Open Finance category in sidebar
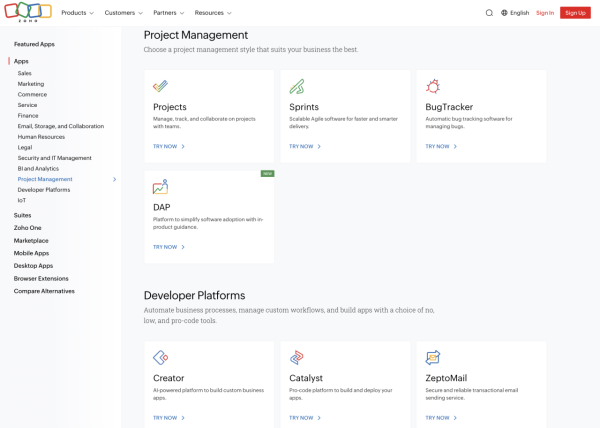 point(28,116)
